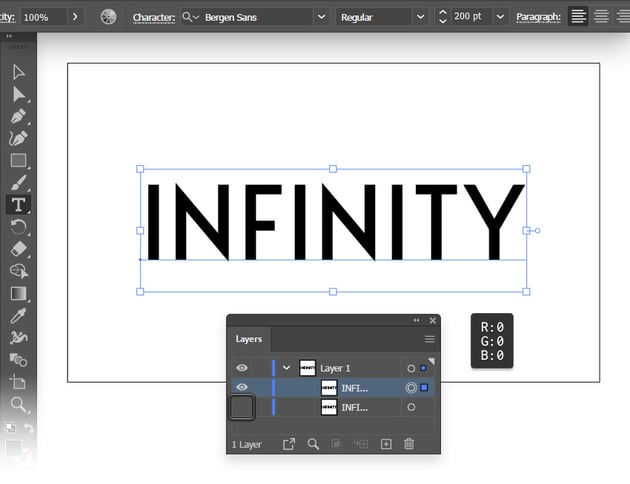Open the font size dropdown arrow
The width and height of the screenshot is (630, 484).
(500, 17)
